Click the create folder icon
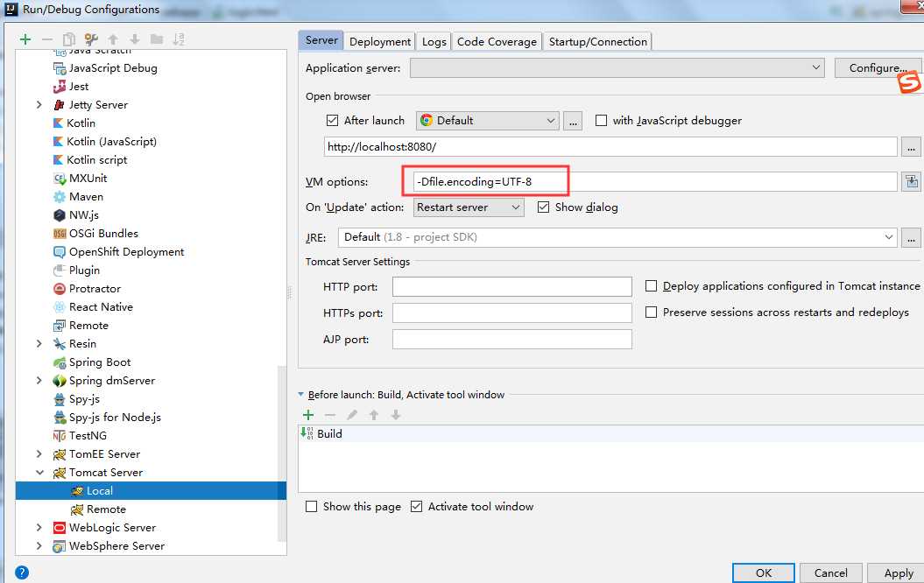 coord(157,39)
